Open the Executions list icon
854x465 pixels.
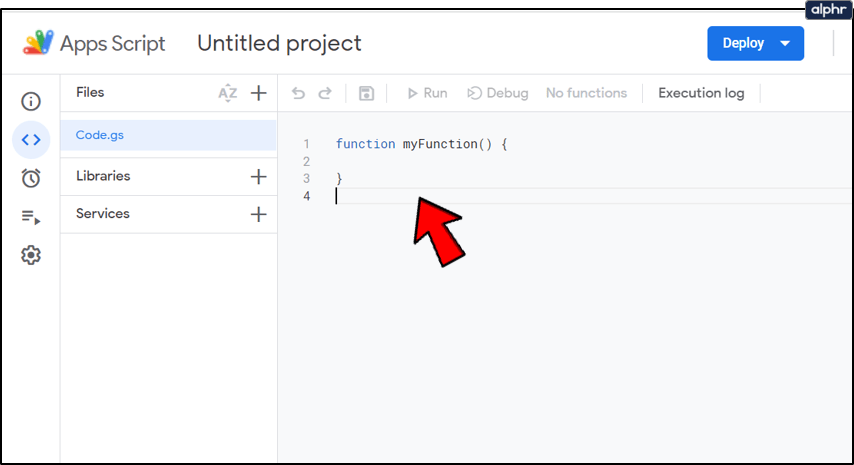[31, 217]
